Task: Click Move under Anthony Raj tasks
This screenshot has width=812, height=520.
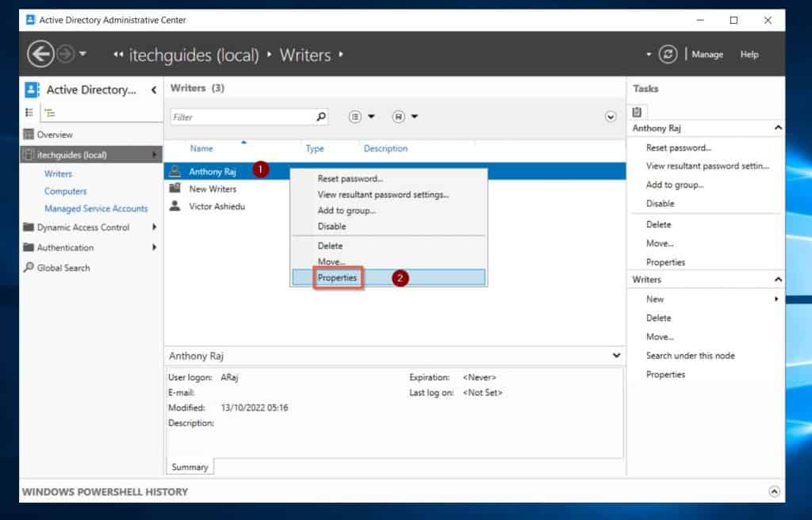Action: point(660,243)
